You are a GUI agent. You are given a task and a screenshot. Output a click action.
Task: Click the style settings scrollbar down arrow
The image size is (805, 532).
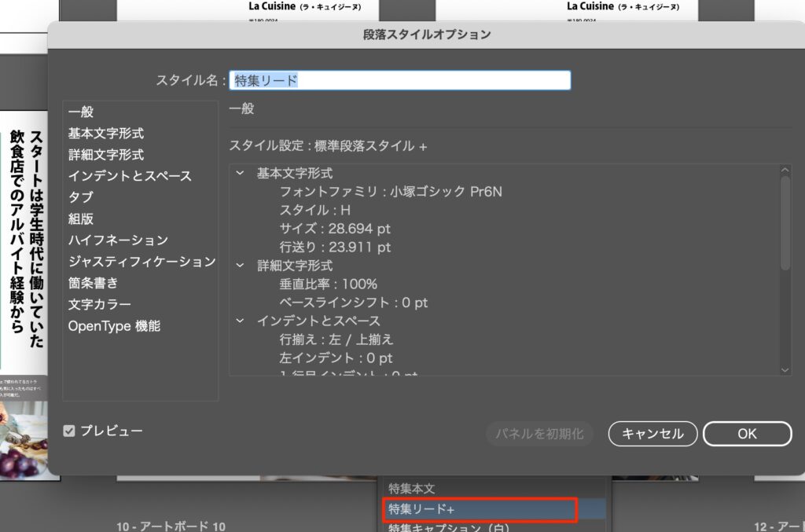785,369
